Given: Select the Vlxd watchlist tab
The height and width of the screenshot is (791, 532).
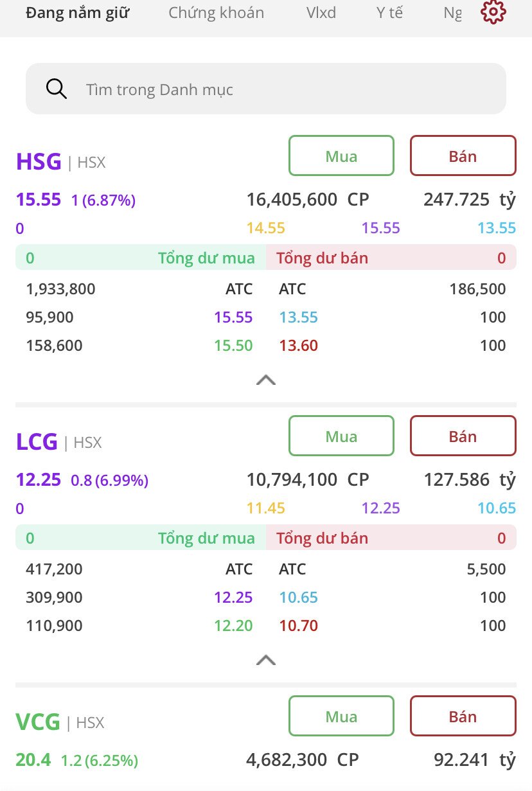Looking at the screenshot, I should (x=321, y=13).
